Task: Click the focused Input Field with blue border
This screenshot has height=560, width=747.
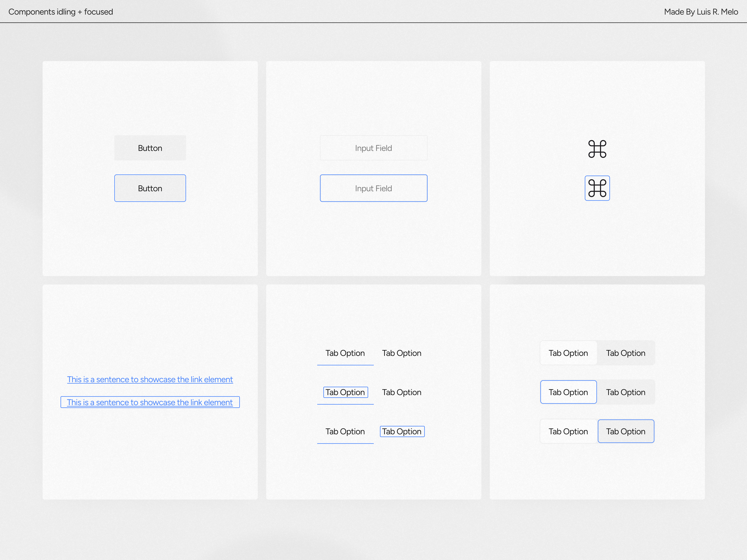Action: click(373, 188)
